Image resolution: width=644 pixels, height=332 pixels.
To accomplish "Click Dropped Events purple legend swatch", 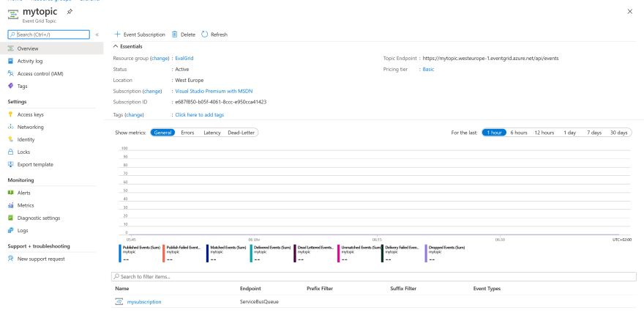I will pos(426,254).
